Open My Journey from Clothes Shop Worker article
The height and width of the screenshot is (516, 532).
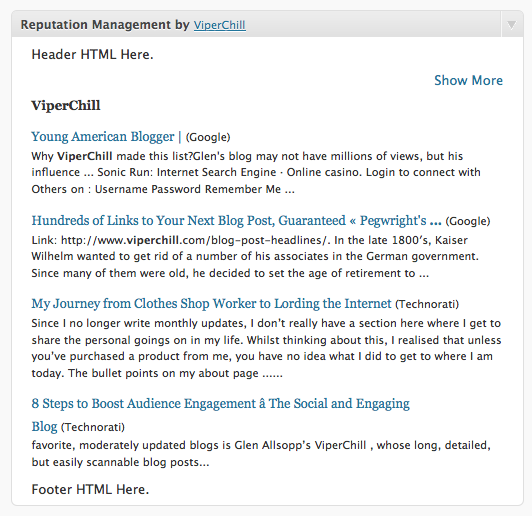coord(211,303)
